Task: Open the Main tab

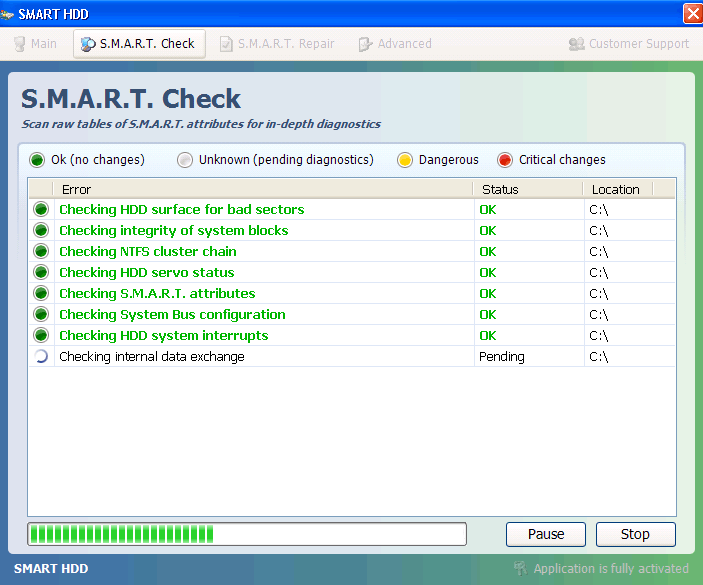Action: pos(35,44)
